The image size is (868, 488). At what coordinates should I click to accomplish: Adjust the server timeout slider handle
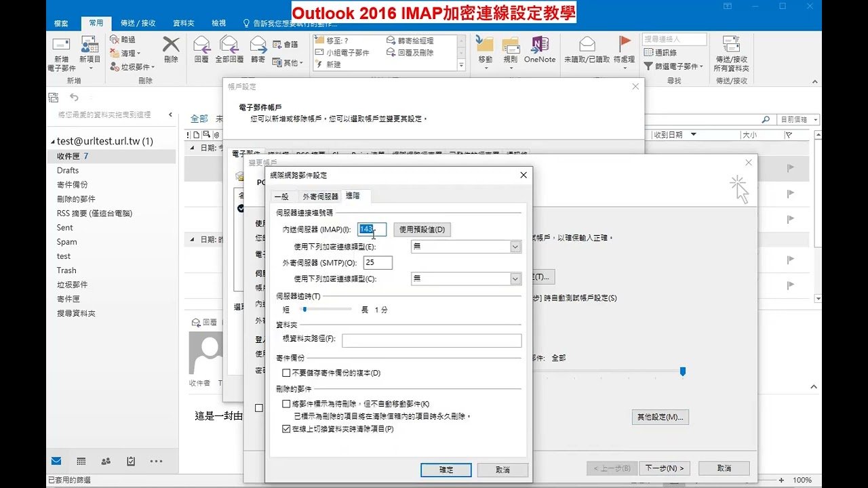tap(305, 309)
